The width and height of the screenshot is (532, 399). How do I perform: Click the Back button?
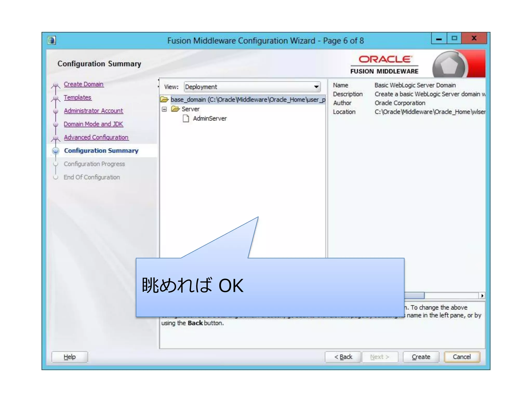[343, 357]
